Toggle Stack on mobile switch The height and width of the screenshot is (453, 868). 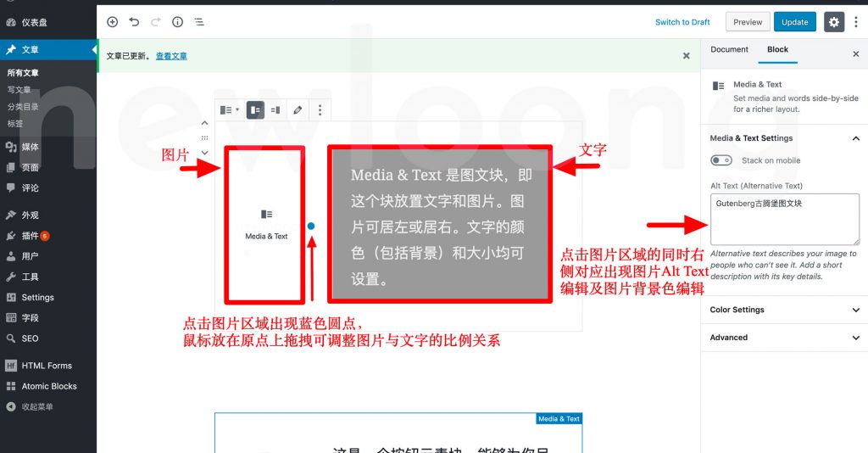pos(721,160)
